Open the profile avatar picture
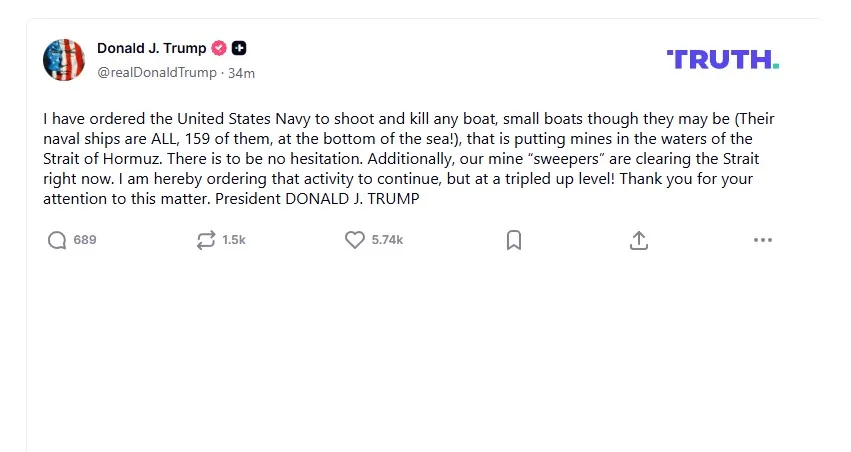The height and width of the screenshot is (452, 851). tap(64, 60)
